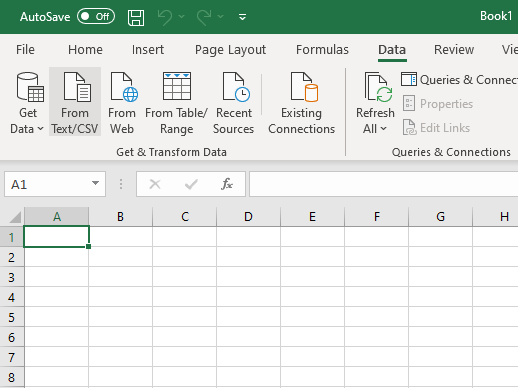
Task: Click the greyed Properties button
Action: point(438,104)
